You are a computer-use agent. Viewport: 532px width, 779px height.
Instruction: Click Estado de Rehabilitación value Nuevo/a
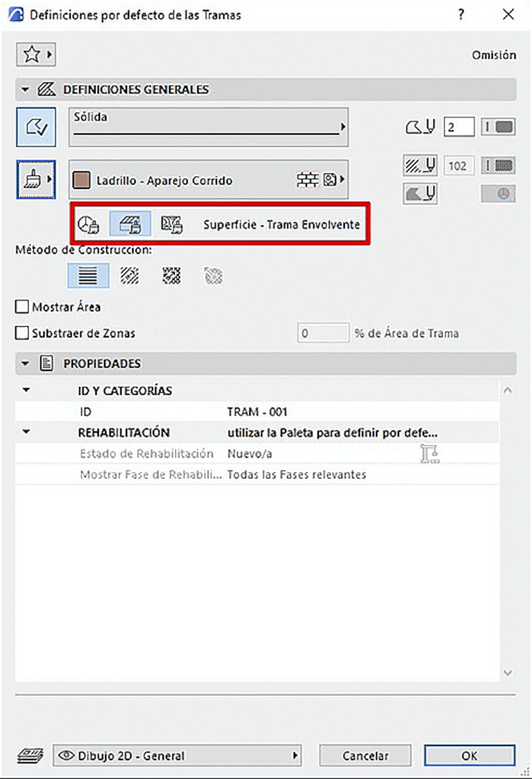(x=249, y=454)
